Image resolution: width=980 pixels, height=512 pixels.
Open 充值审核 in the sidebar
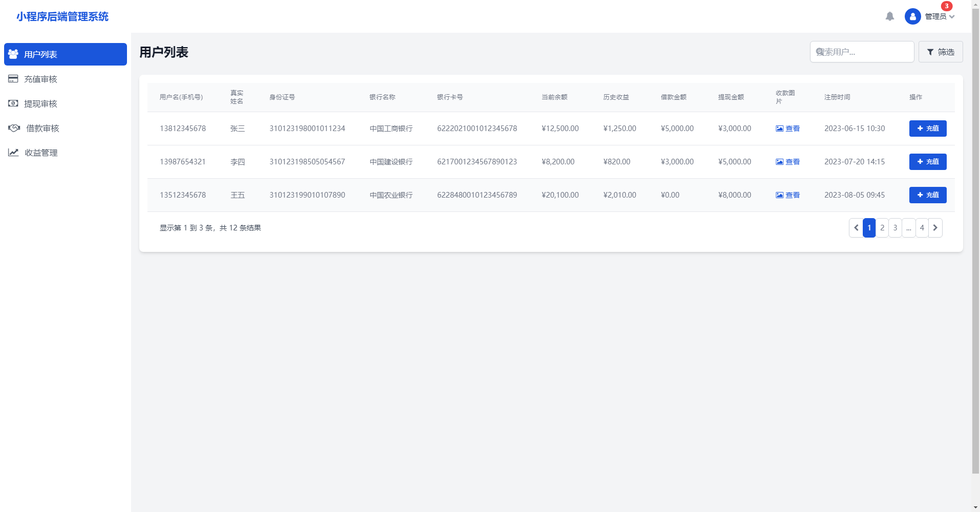click(x=40, y=79)
